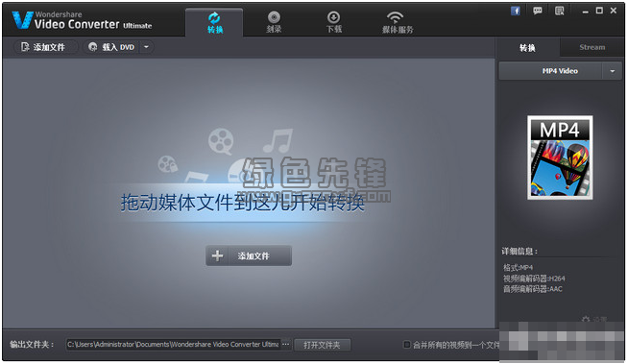Maximize the Video Converter window
This screenshot has width=628, height=364.
click(x=599, y=11)
